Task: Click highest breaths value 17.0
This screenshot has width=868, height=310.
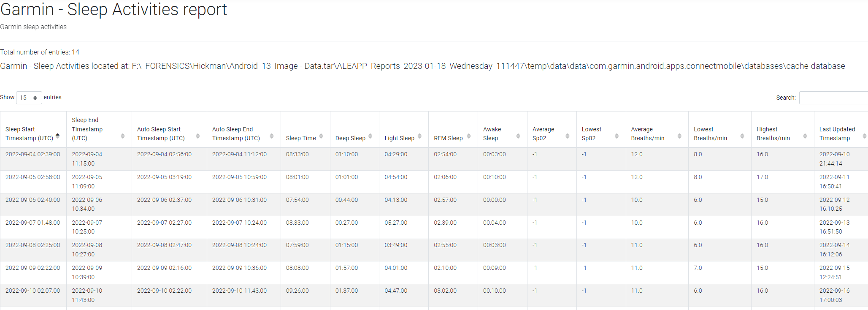Action: tap(762, 177)
